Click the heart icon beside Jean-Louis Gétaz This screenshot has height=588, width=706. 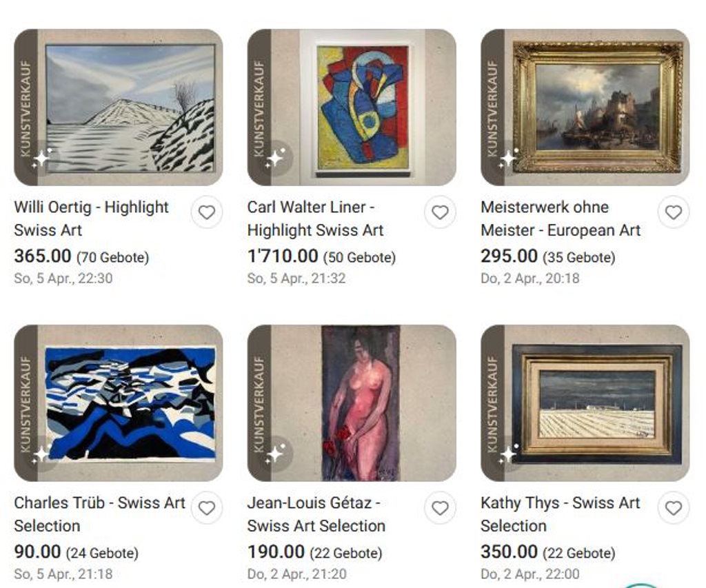(440, 508)
